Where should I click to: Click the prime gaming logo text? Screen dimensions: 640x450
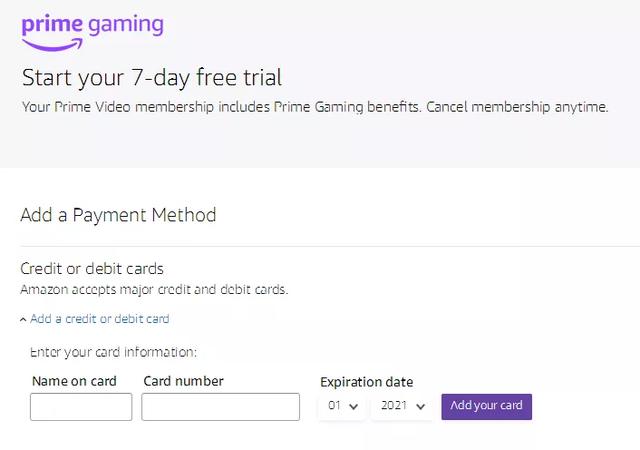[93, 25]
